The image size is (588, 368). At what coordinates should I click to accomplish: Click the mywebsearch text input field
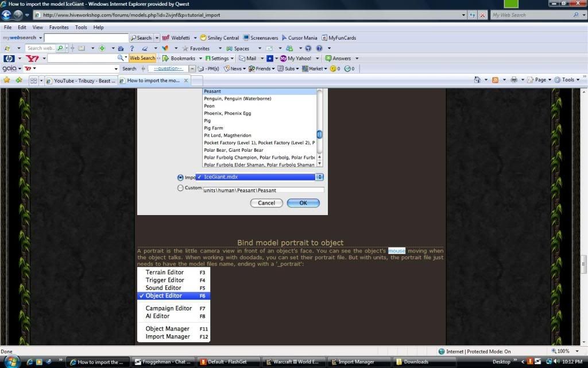pos(86,38)
